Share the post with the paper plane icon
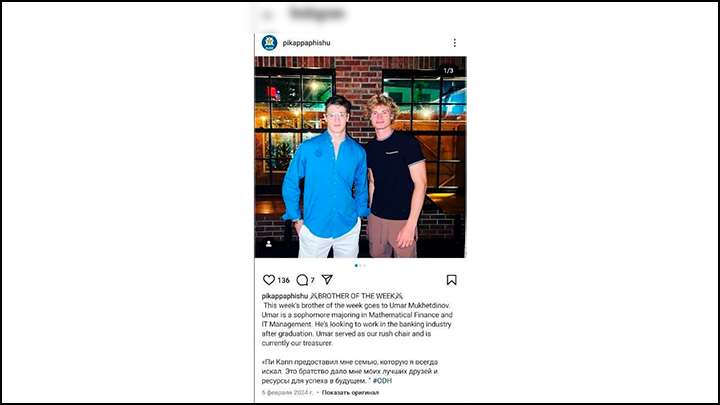 (x=327, y=279)
